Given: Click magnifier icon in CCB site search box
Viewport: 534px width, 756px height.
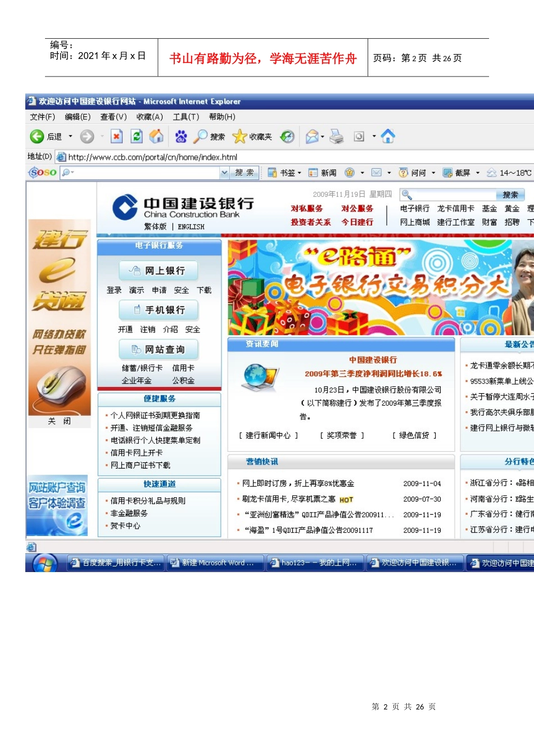Looking at the screenshot, I should click(407, 195).
